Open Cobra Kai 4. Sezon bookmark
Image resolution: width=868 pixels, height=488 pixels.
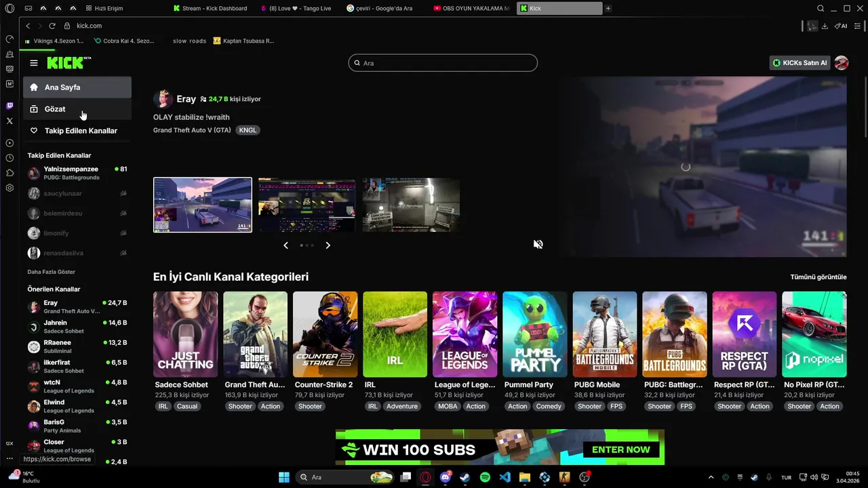tap(125, 41)
